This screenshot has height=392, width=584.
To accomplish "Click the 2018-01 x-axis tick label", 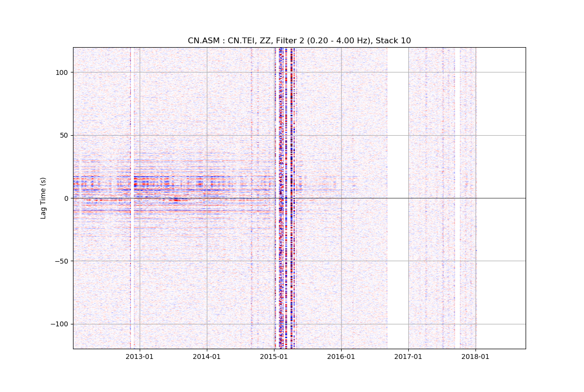I will click(475, 356).
